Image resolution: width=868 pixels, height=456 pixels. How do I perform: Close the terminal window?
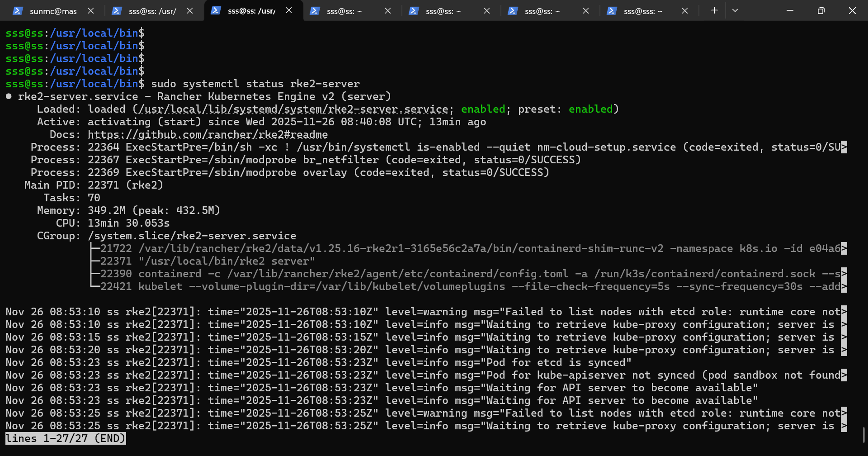852,10
